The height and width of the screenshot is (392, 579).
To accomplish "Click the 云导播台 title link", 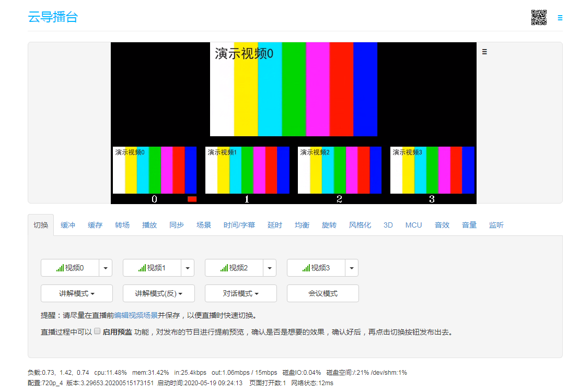I will (x=53, y=17).
